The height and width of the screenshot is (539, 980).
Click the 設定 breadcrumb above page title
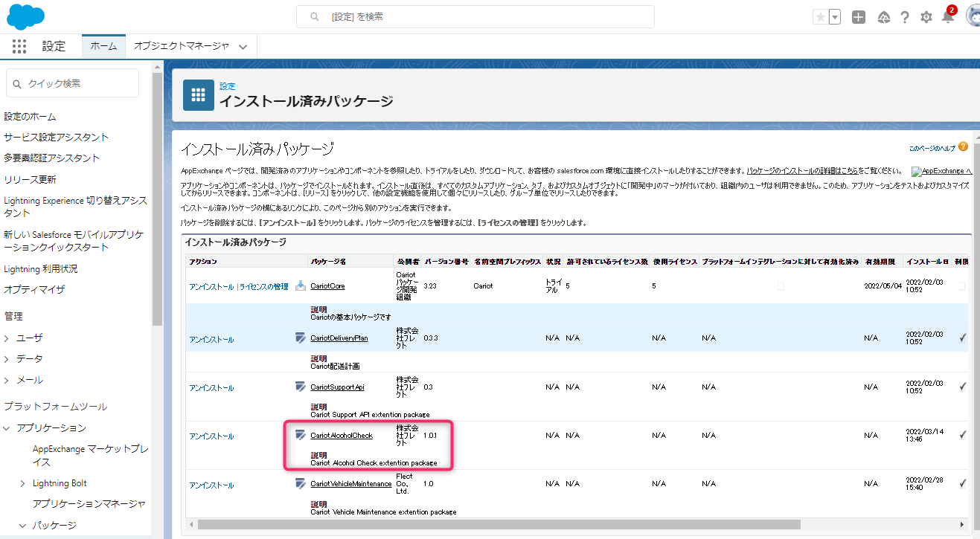227,87
